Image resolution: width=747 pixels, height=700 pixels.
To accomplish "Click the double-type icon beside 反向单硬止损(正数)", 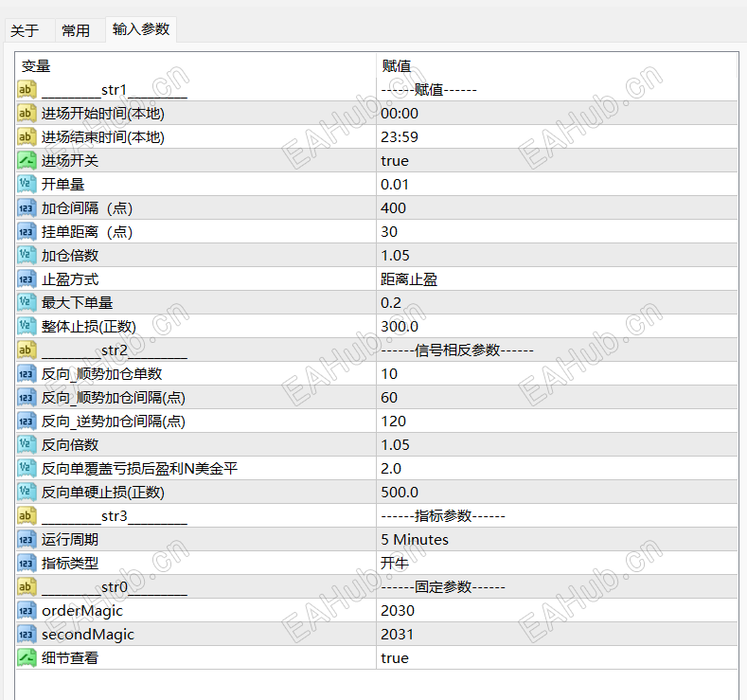I will point(27,493).
